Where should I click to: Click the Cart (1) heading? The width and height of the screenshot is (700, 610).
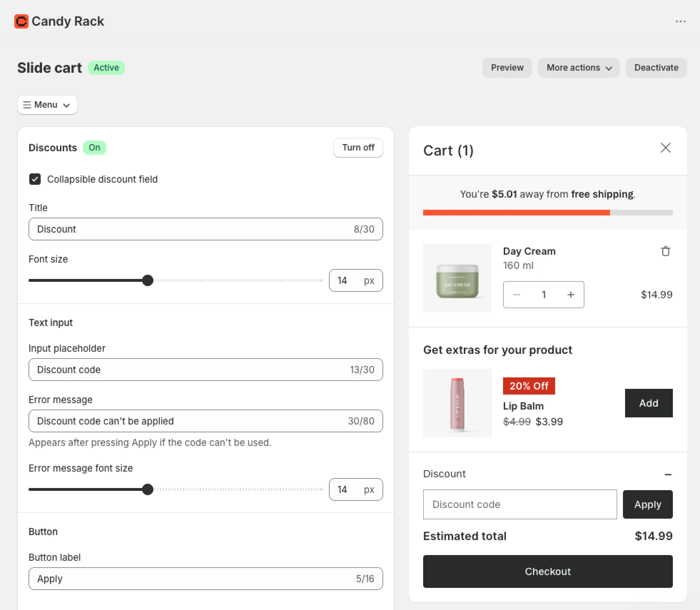tap(448, 151)
